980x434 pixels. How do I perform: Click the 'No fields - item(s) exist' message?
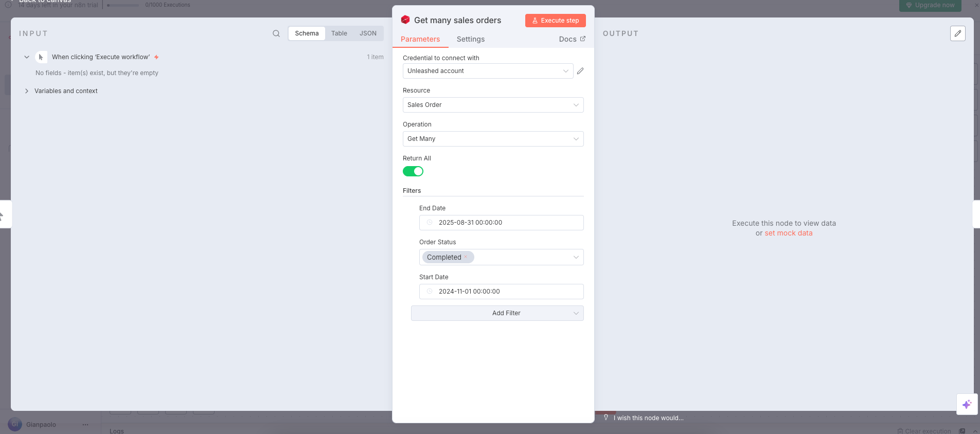pyautogui.click(x=97, y=73)
